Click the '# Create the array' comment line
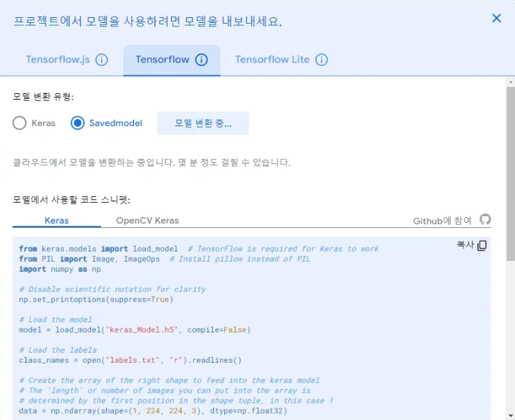This screenshot has width=515, height=420. [x=169, y=381]
